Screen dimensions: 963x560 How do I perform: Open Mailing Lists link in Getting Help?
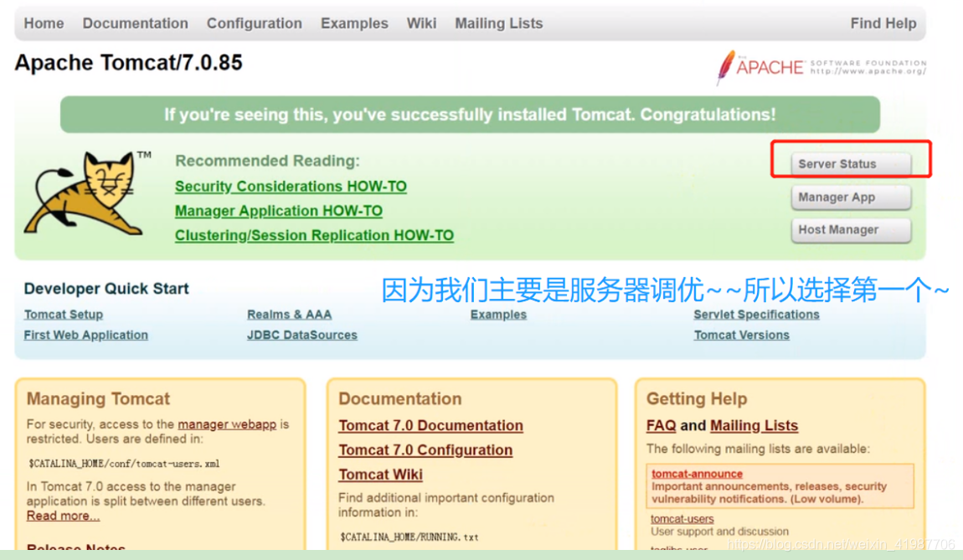[754, 425]
